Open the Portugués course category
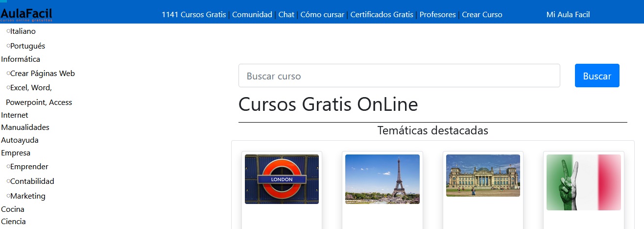The height and width of the screenshot is (229, 644). coord(27,46)
